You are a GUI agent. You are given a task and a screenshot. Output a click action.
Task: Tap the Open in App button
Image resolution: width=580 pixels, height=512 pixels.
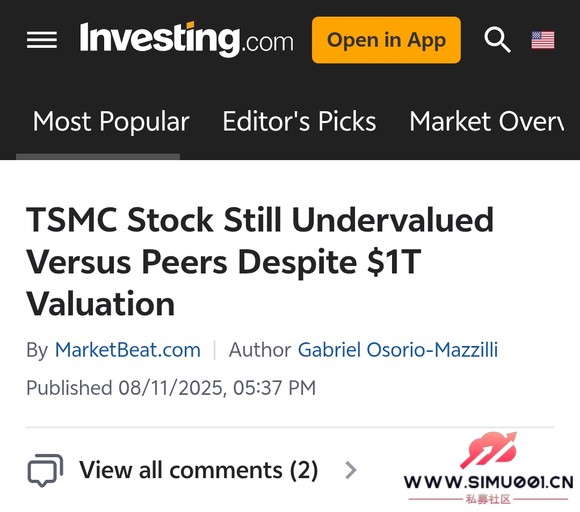(x=386, y=40)
